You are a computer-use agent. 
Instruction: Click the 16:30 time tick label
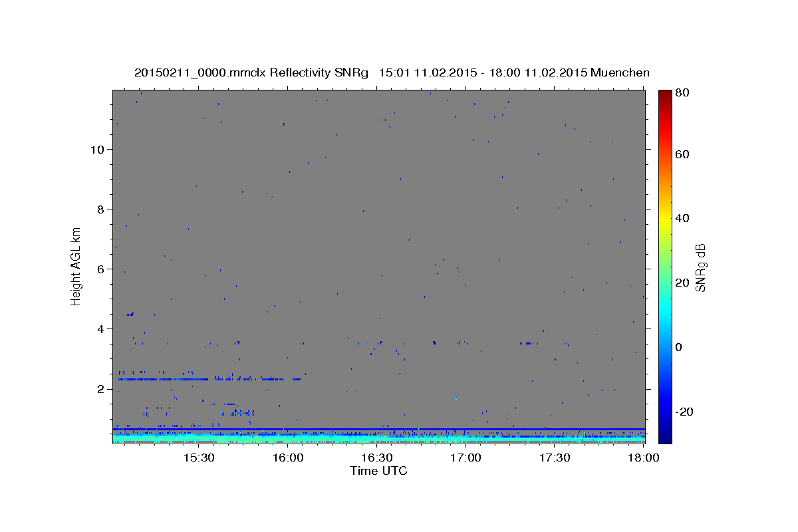point(376,458)
